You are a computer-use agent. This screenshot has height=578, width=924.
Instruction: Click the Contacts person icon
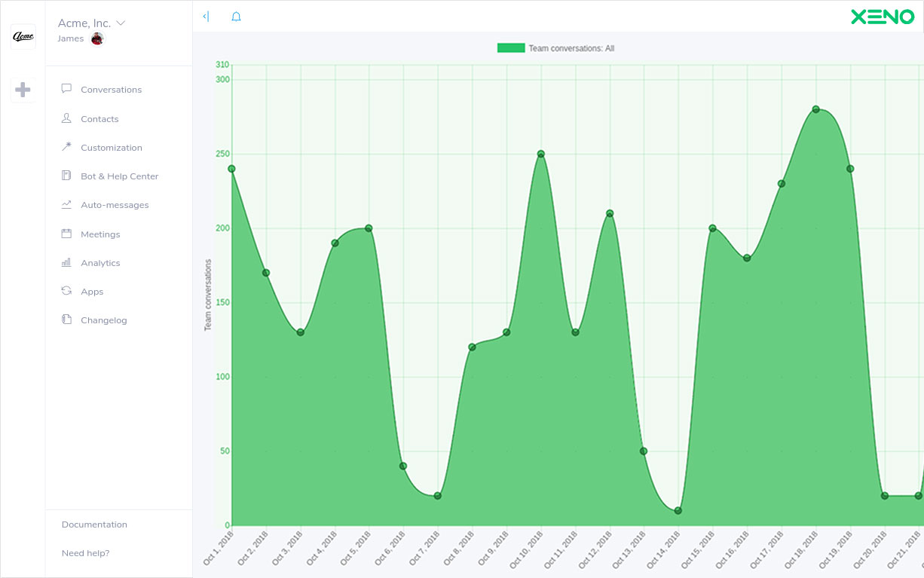click(66, 118)
